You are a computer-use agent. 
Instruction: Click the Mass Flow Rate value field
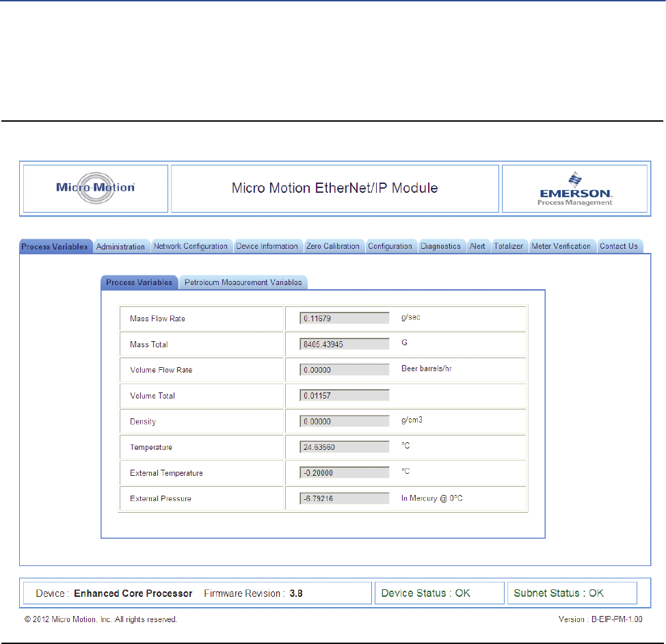tap(345, 318)
